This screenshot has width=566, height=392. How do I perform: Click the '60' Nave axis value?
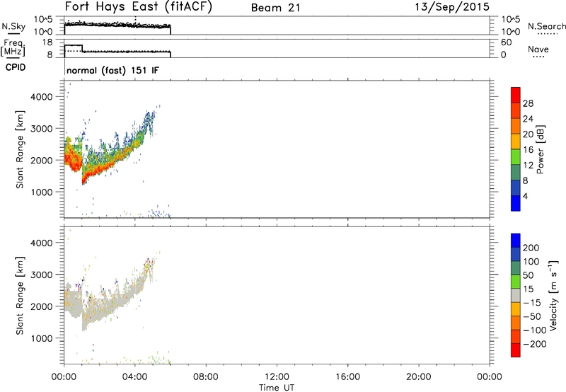tap(506, 42)
